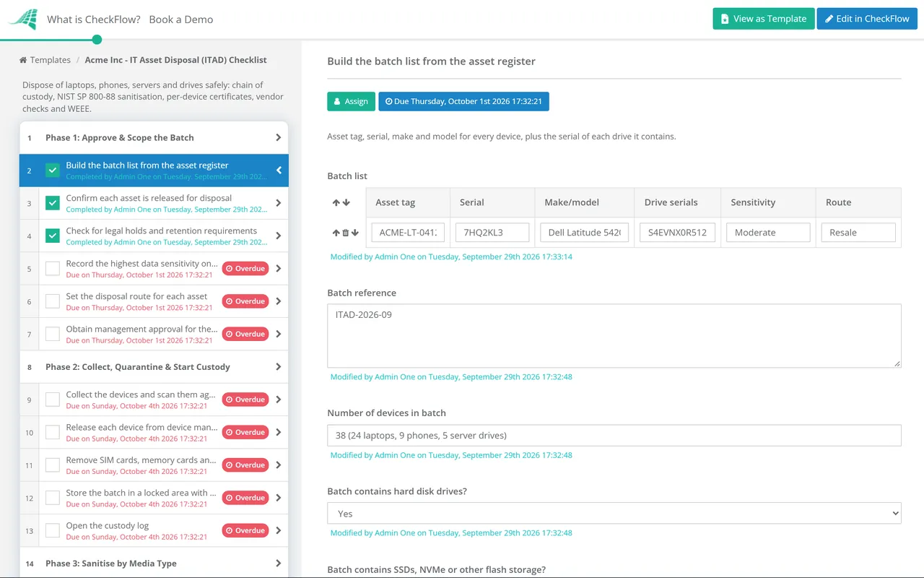Uncheck 'Build the batch list' step checkbox

coord(53,171)
